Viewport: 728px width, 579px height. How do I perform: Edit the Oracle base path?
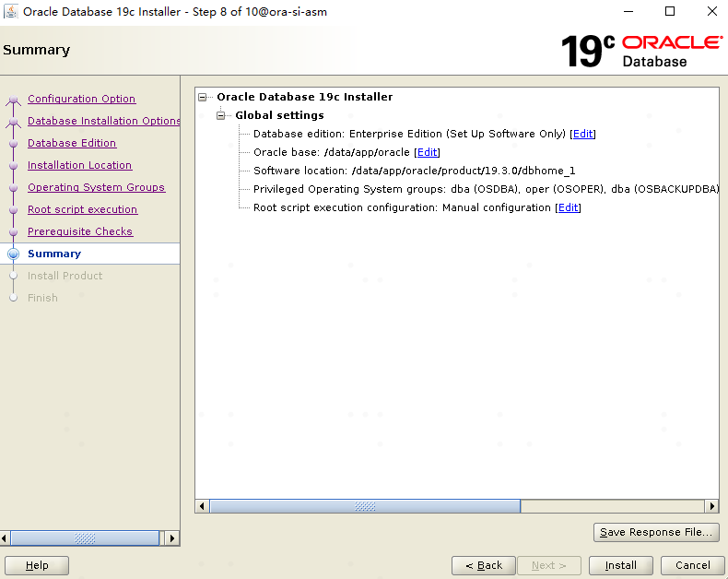428,152
